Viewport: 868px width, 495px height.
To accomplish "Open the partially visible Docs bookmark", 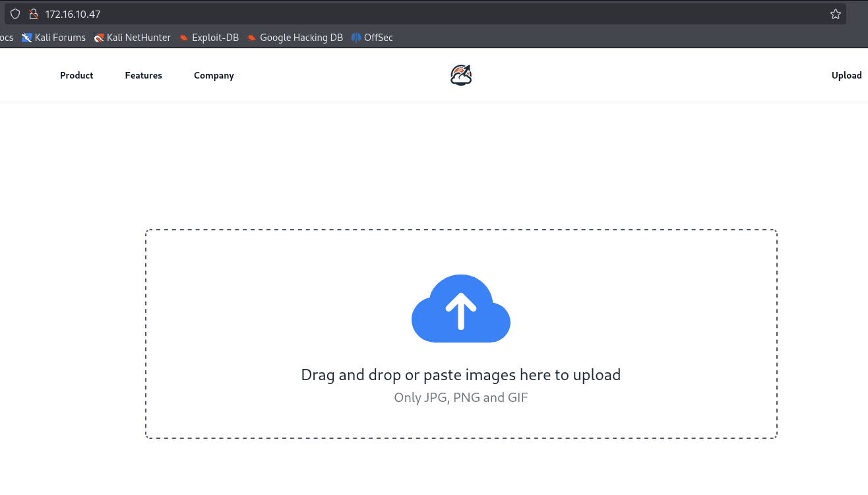I will click(x=6, y=38).
